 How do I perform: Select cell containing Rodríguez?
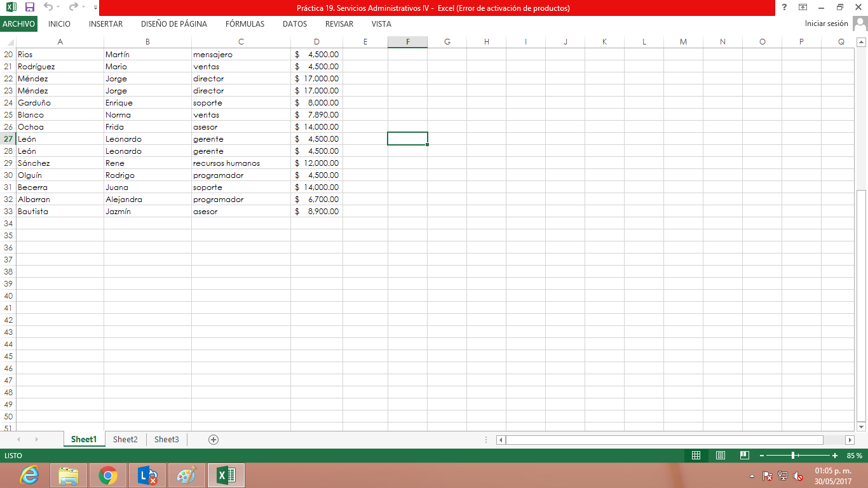pyautogui.click(x=60, y=67)
